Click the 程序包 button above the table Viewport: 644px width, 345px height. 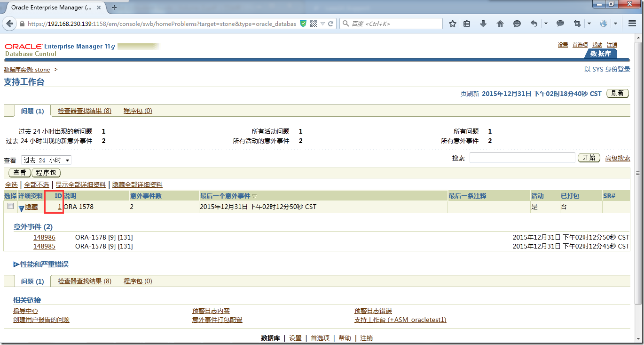47,173
